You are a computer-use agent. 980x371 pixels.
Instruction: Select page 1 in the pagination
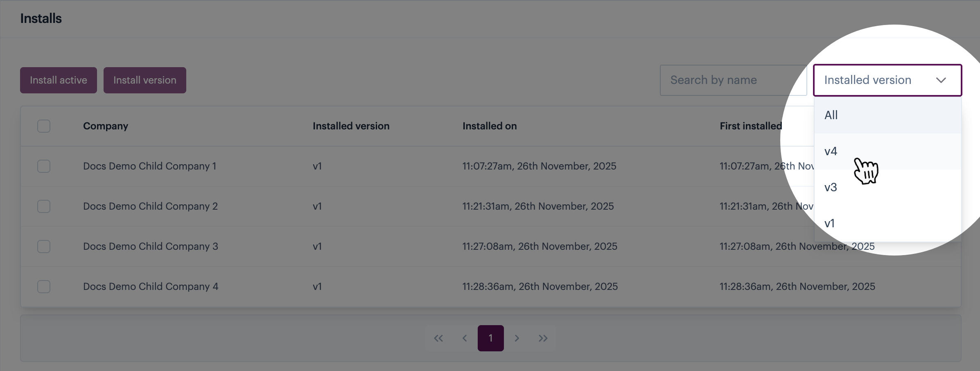490,338
